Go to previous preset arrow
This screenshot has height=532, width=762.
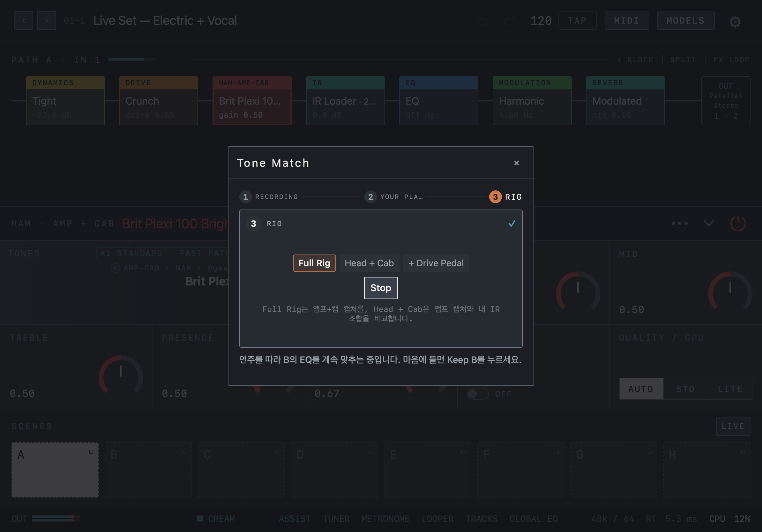coord(24,21)
